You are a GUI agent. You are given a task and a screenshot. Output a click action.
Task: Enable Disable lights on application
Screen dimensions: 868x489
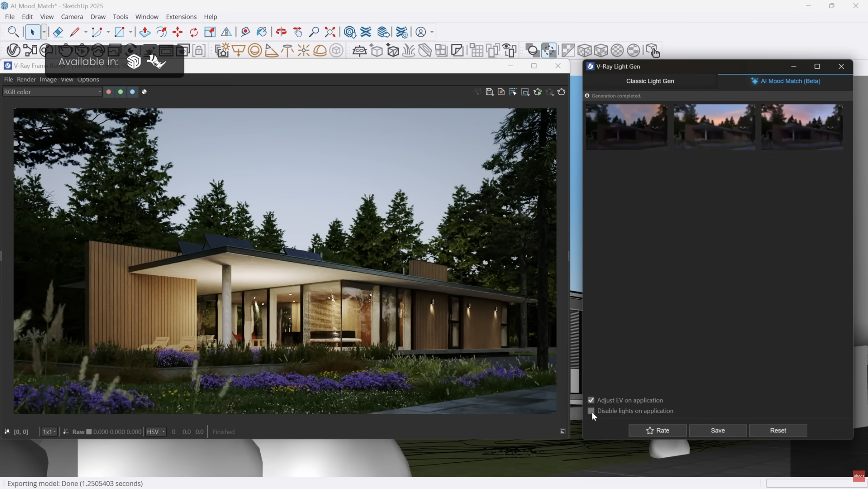pyautogui.click(x=591, y=411)
